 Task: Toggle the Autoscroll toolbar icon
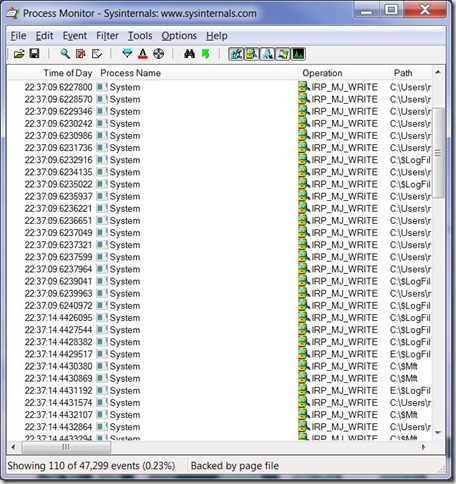point(81,54)
